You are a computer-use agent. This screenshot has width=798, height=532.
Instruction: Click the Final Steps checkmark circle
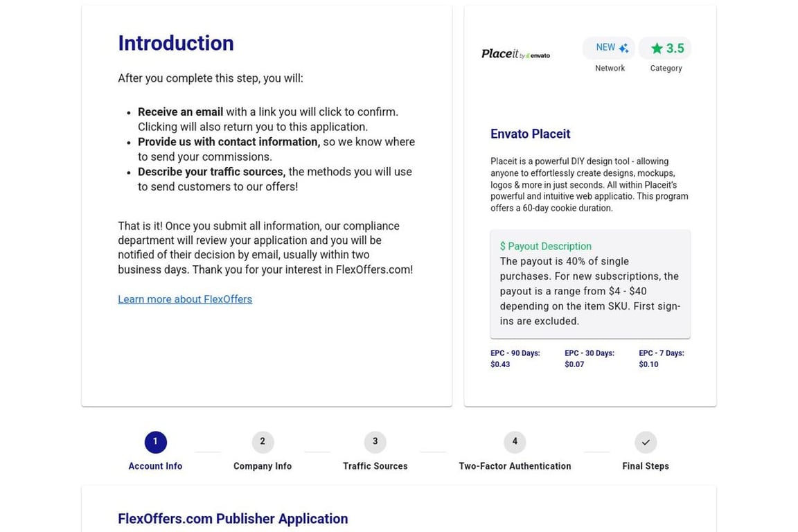[x=646, y=442]
